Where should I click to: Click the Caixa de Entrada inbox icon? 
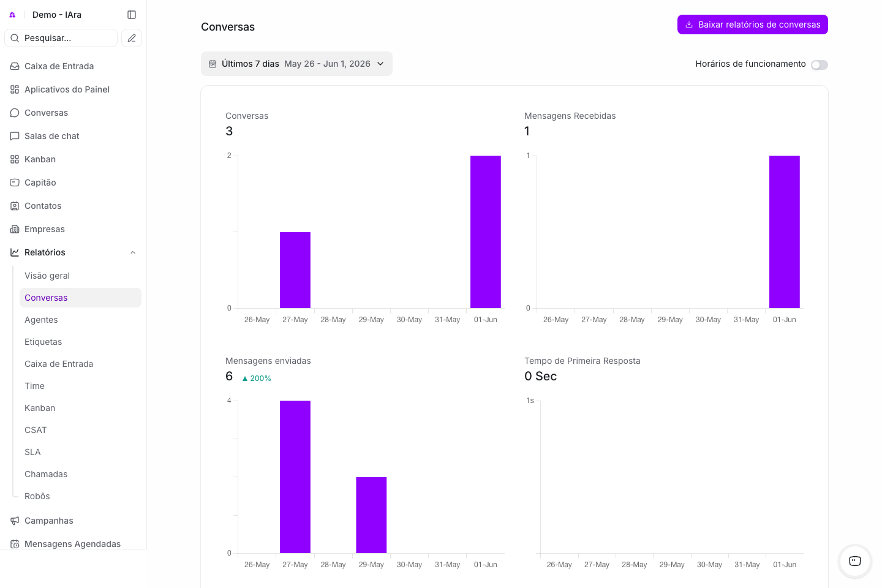[15, 66]
